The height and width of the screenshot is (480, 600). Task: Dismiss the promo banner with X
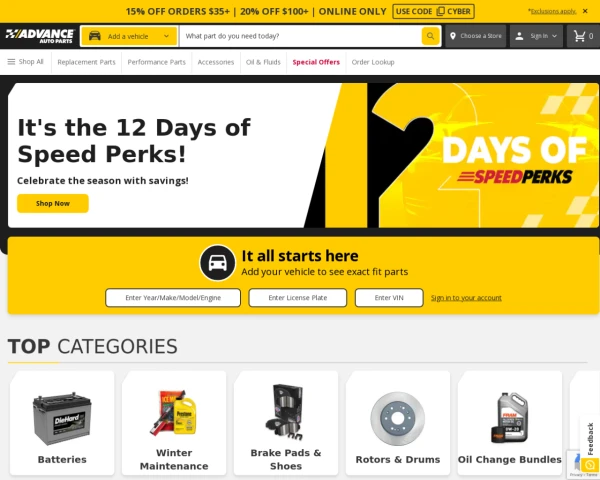(585, 11)
